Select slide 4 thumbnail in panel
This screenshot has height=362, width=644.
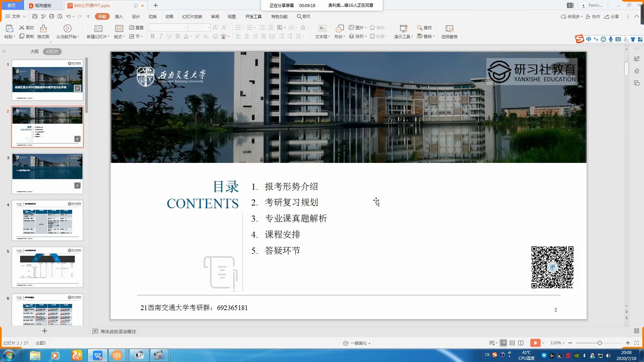pos(47,220)
